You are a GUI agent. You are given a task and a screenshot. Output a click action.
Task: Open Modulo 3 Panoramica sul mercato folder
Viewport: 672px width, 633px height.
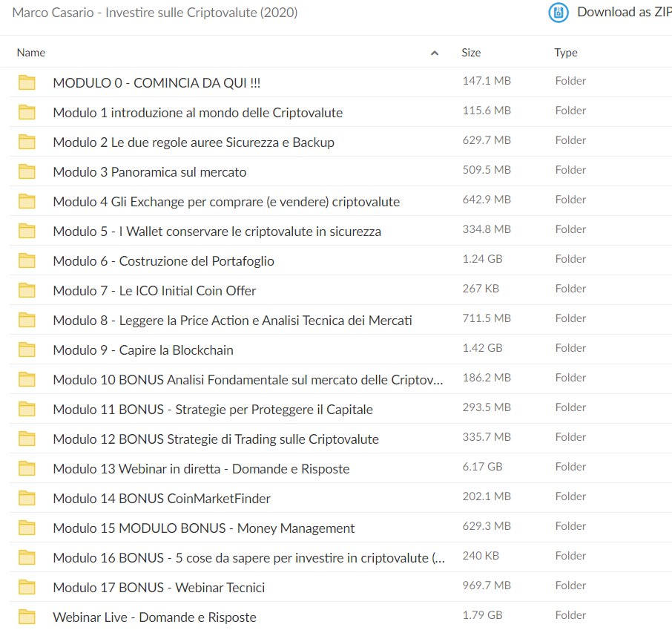[x=150, y=172]
